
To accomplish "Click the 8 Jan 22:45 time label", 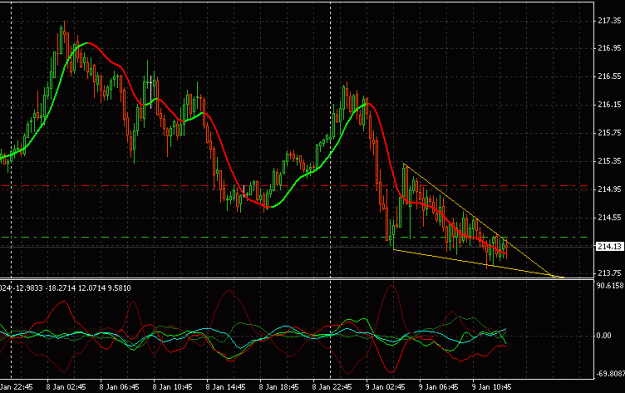I will pyautogui.click(x=332, y=387).
